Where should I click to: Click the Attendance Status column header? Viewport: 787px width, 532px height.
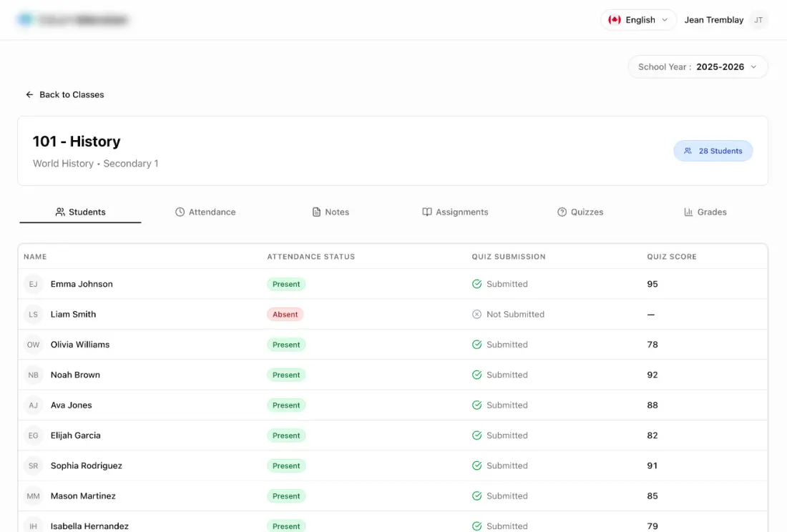(311, 257)
